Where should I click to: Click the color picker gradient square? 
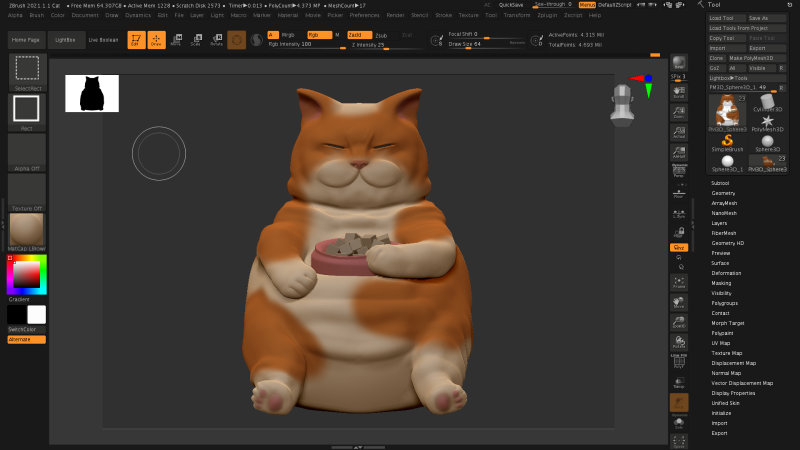27,275
